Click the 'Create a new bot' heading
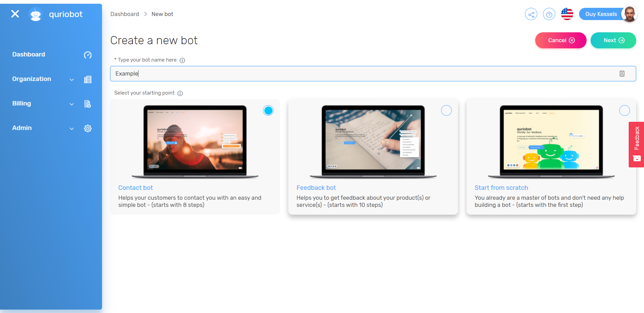644x313 pixels. pyautogui.click(x=154, y=40)
